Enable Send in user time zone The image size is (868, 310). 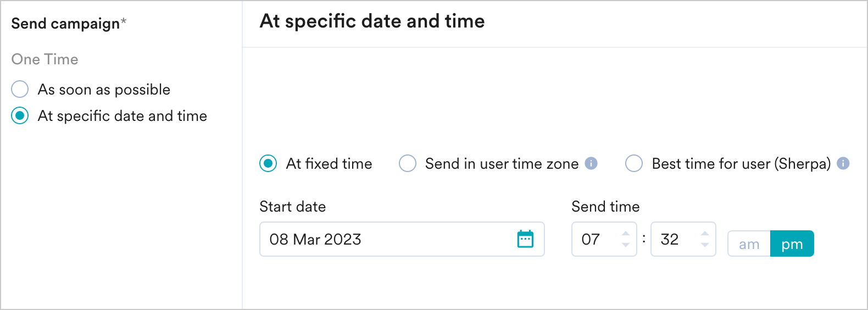pyautogui.click(x=408, y=164)
